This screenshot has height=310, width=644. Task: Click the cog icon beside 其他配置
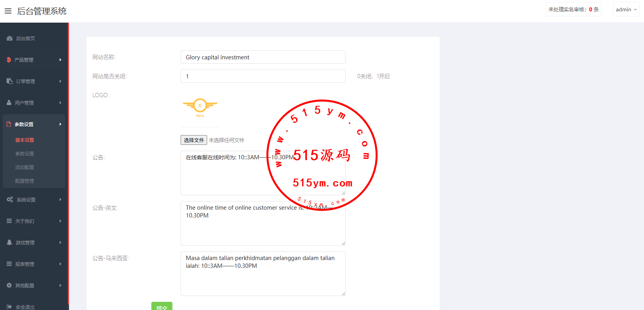point(9,285)
